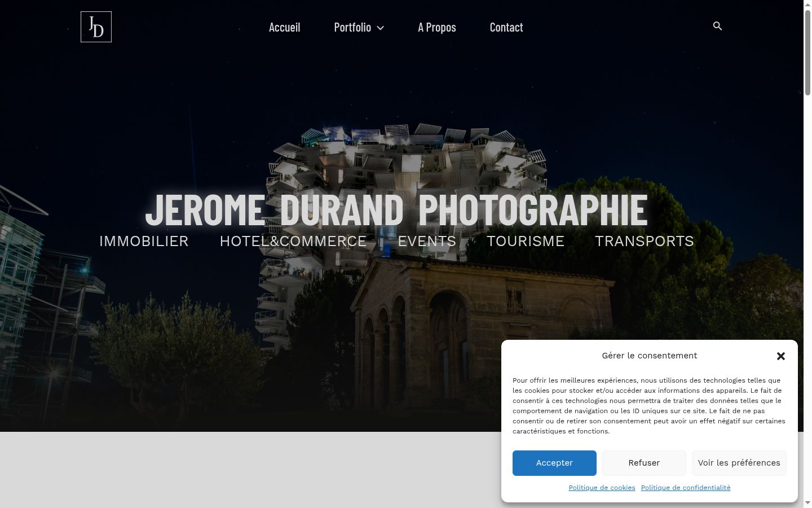Navigate to the Contact page

point(506,27)
